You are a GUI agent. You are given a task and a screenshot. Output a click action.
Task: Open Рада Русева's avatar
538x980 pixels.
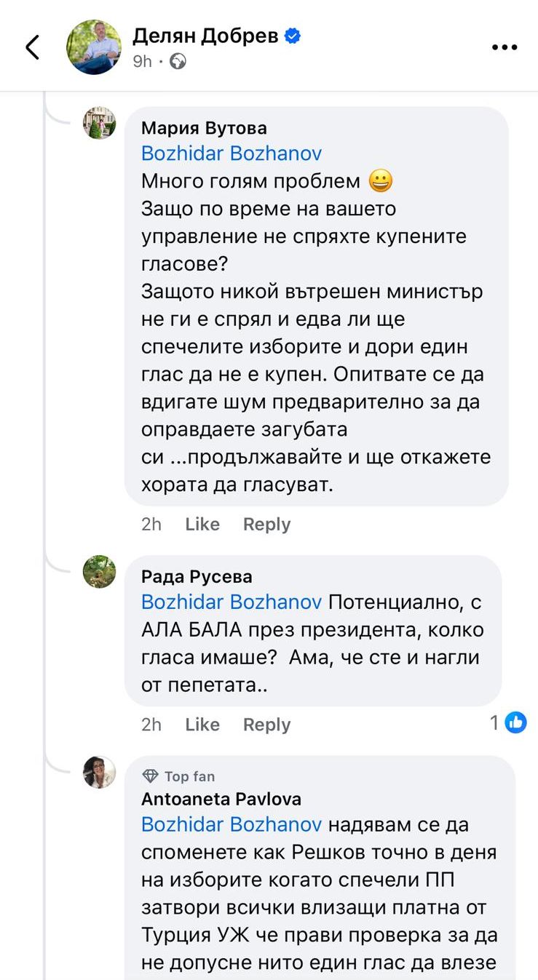pos(98,572)
